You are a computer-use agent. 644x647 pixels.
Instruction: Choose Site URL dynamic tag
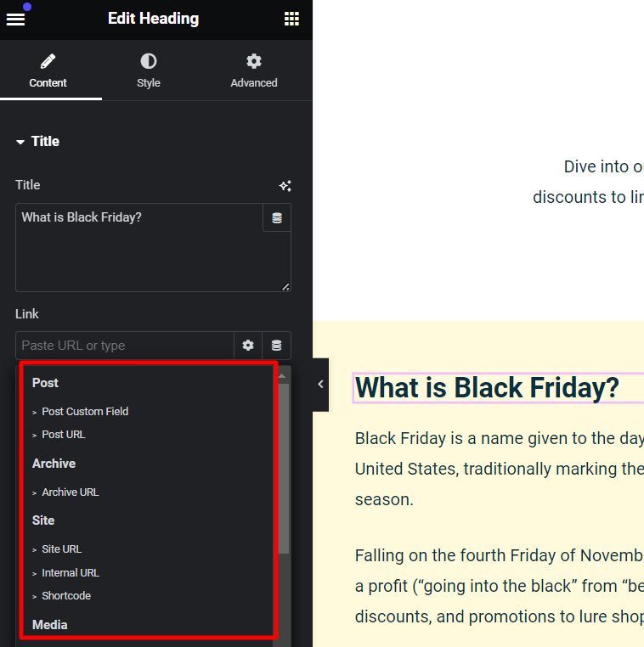(62, 549)
